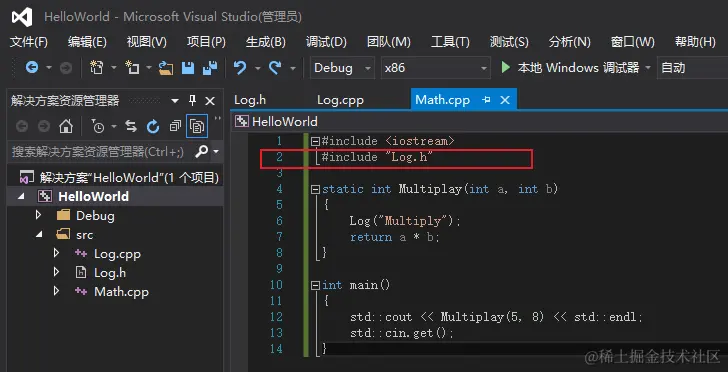Collapse all Solution Explorer nodes

click(x=175, y=126)
